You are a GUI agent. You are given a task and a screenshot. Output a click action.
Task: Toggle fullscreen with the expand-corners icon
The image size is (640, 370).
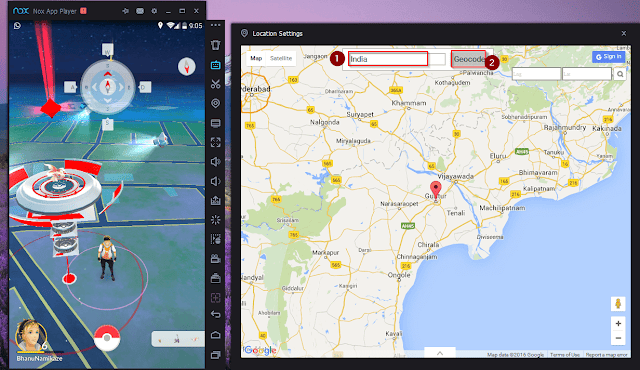pyautogui.click(x=216, y=142)
